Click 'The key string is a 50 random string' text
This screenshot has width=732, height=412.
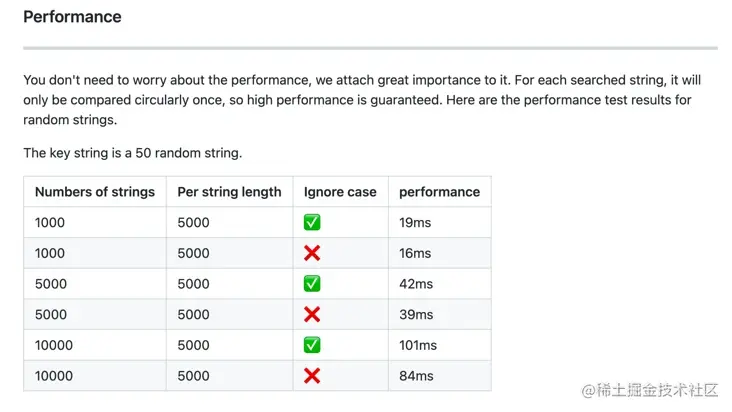point(133,153)
